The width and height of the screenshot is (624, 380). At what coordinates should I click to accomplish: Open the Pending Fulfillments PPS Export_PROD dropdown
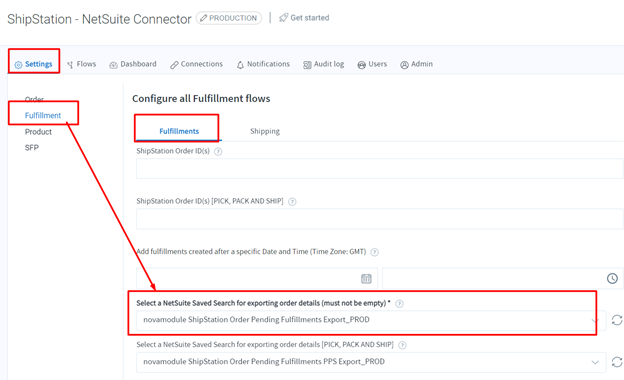371,362
